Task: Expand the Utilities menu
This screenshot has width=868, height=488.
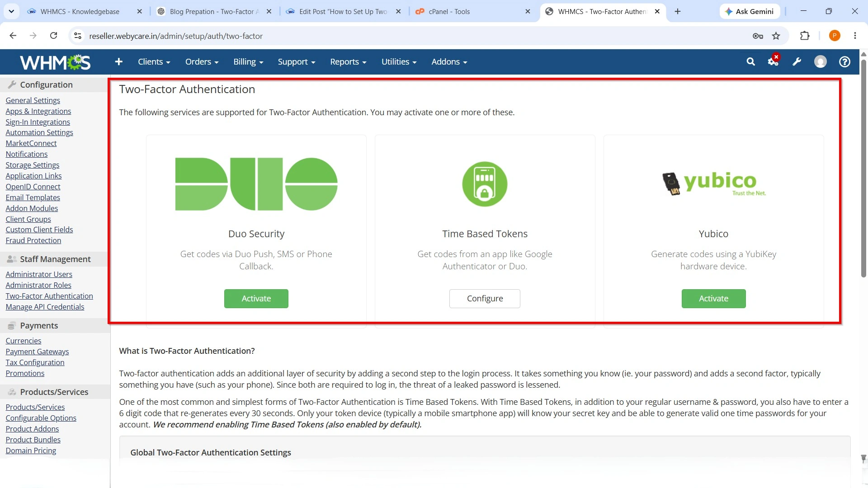Action: click(x=399, y=62)
